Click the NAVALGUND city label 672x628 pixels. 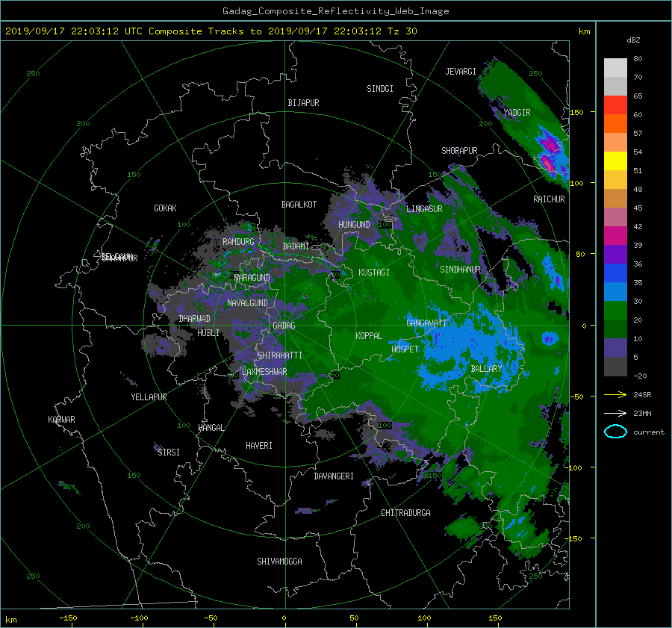coord(247,303)
